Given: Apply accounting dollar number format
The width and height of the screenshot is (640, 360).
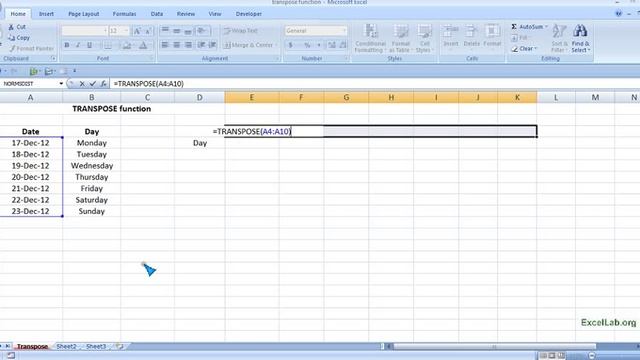Looking at the screenshot, I should [x=291, y=45].
